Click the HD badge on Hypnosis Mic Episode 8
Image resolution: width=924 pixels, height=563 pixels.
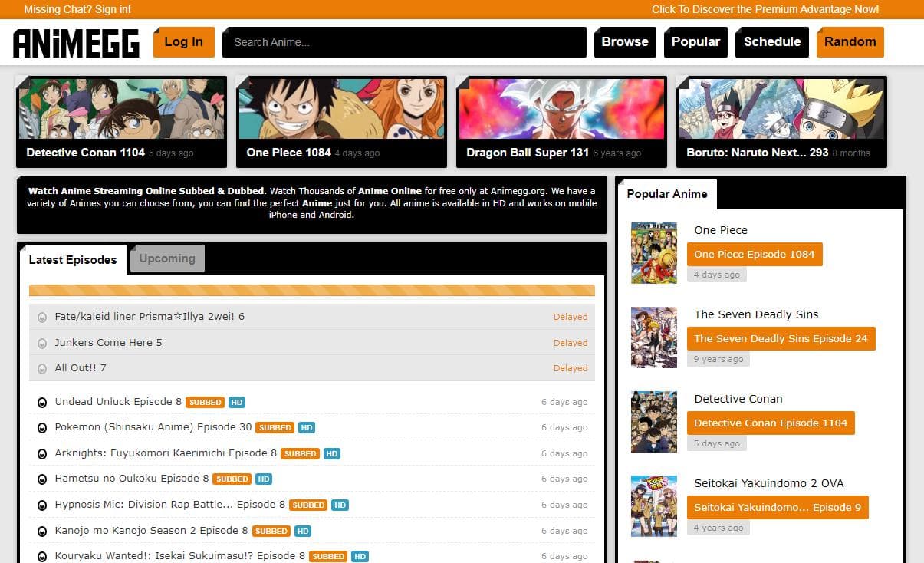(x=340, y=505)
